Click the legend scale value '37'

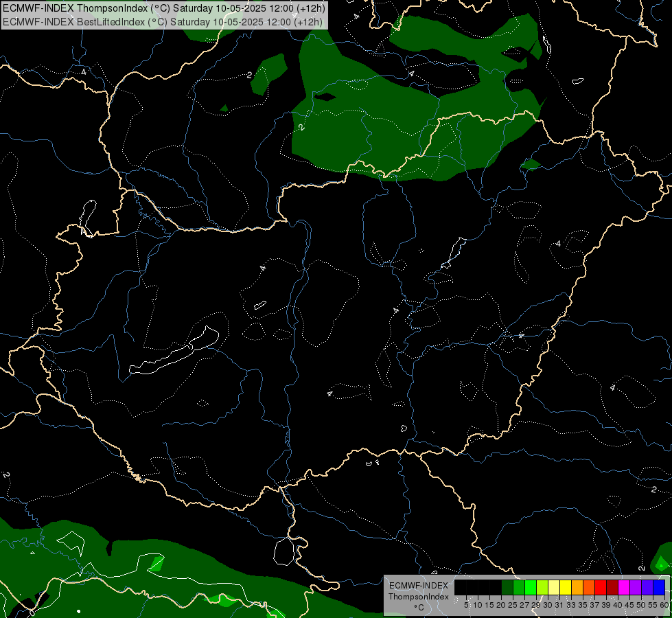coord(594,605)
